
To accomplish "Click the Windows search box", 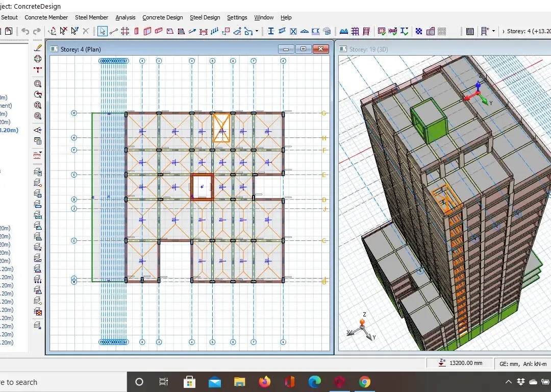I will (x=63, y=382).
